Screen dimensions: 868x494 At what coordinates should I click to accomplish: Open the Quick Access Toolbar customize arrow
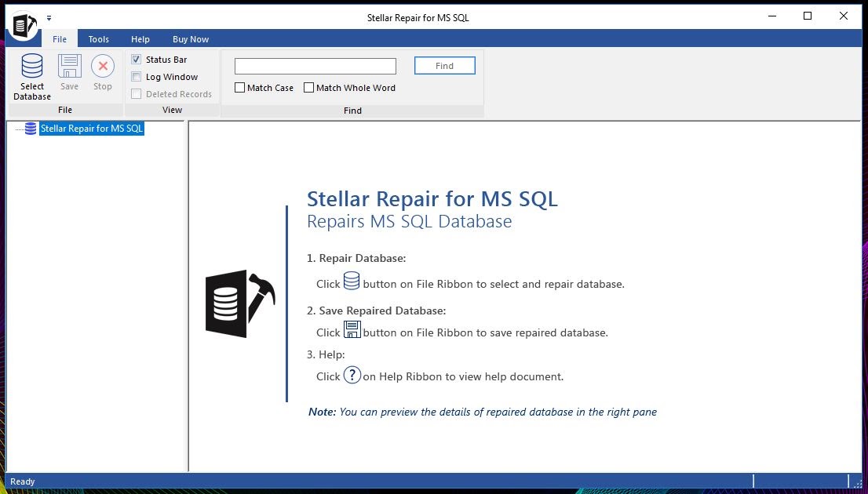[x=48, y=17]
